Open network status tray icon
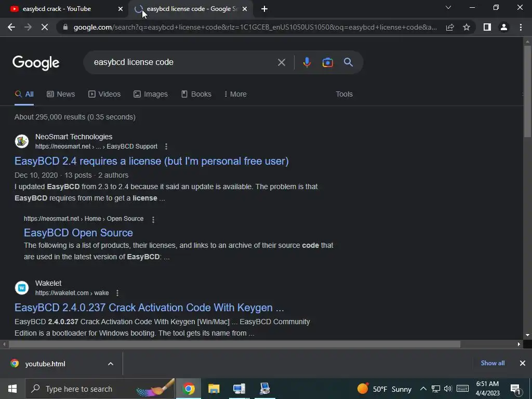Screen dimensions: 532x399 click(x=436, y=389)
